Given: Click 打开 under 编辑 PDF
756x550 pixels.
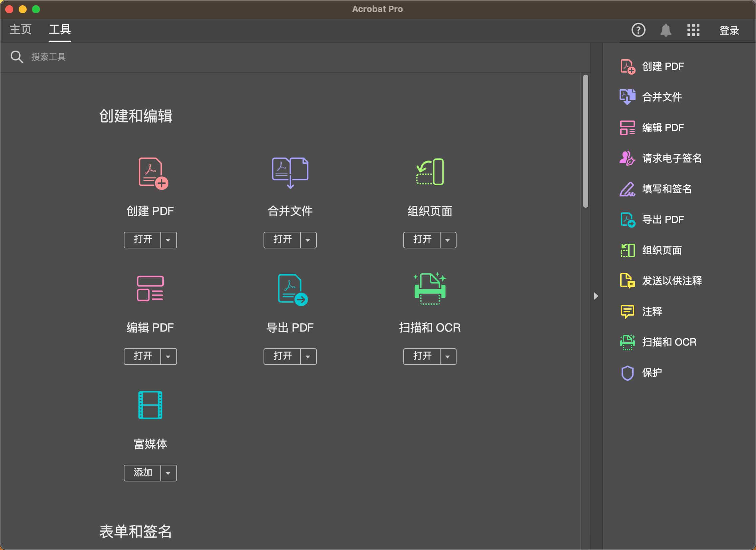Looking at the screenshot, I should coord(142,356).
